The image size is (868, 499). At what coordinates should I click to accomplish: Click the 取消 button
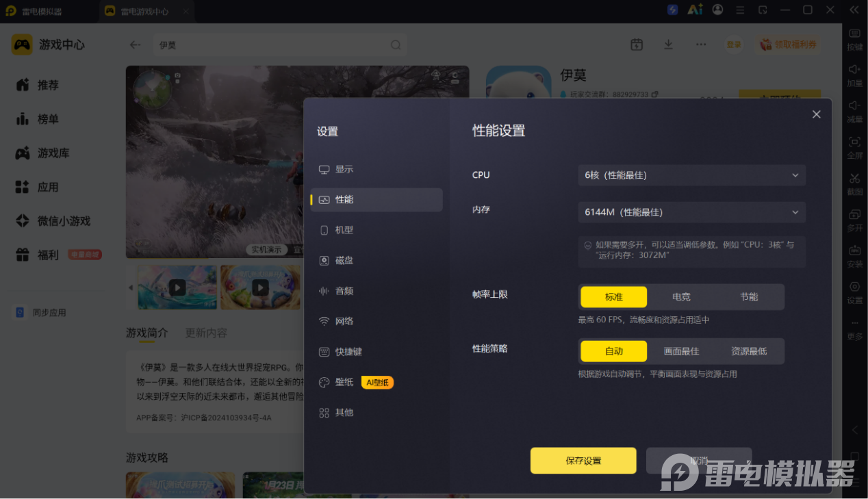[699, 461]
